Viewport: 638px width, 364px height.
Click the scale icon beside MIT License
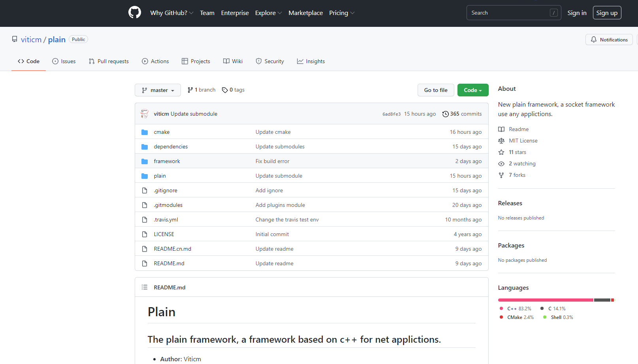501,141
